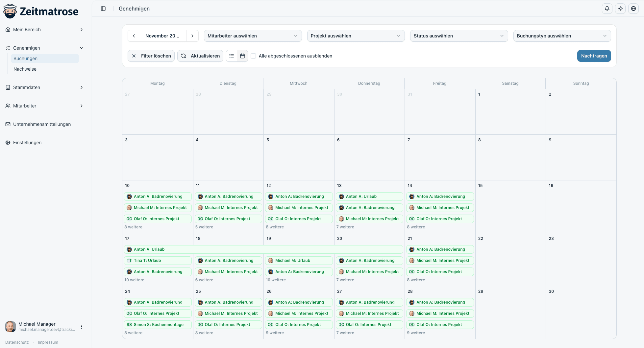Open the Mitarbeiter auswählen dropdown
The image size is (644, 348).
pos(253,36)
